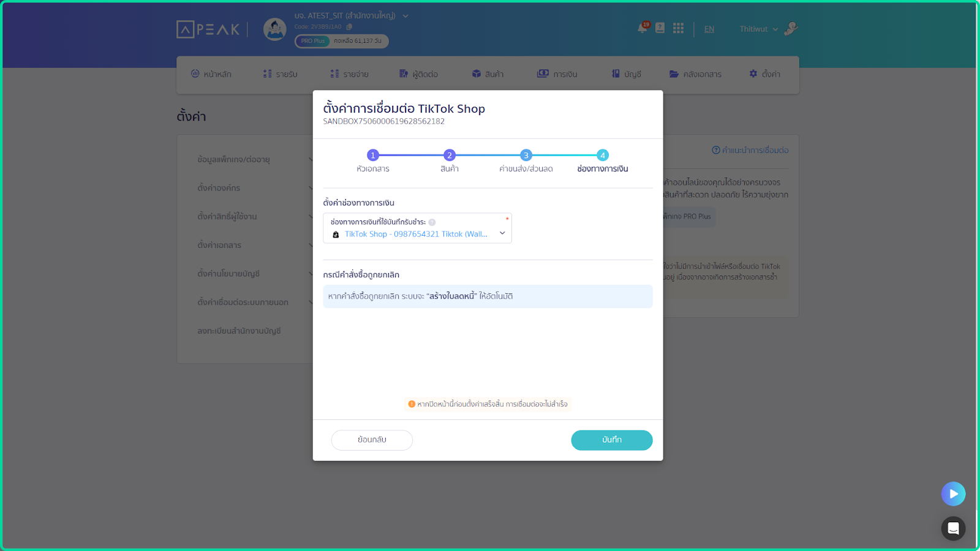The width and height of the screenshot is (980, 551).
Task: Go to step 2 สินค้า
Action: (450, 156)
